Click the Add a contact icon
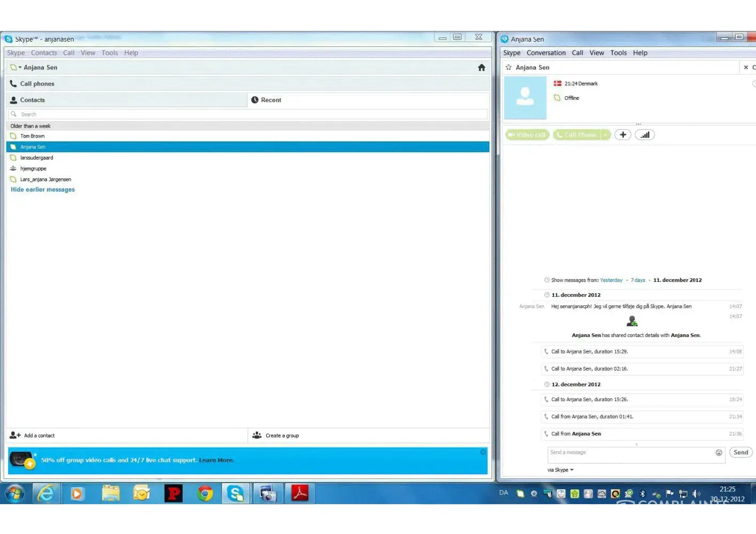The image size is (756, 534). pos(15,435)
